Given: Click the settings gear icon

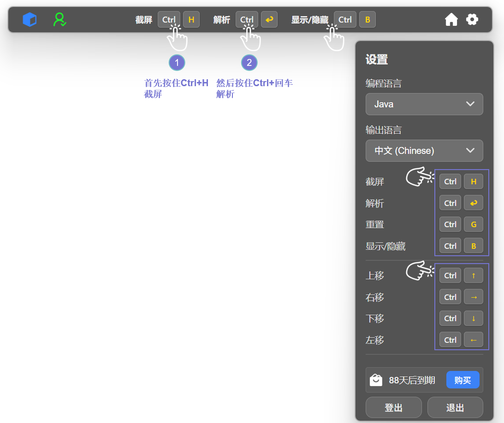Looking at the screenshot, I should coord(472,19).
